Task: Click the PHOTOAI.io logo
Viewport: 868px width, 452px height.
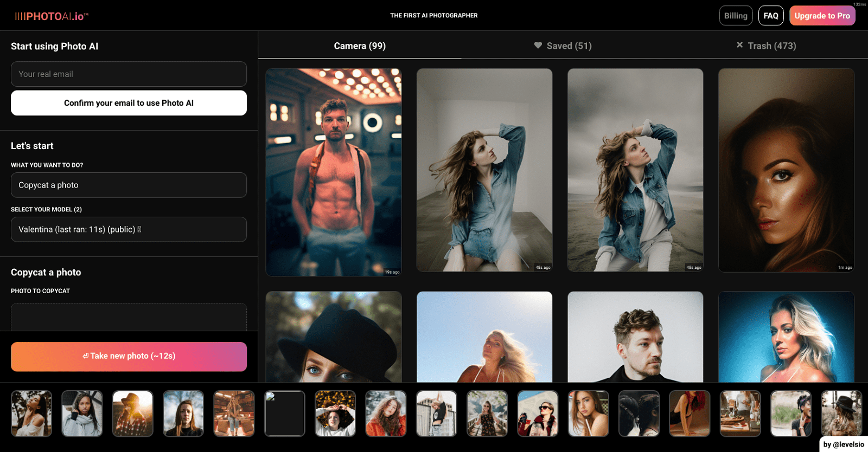Action: [52, 16]
